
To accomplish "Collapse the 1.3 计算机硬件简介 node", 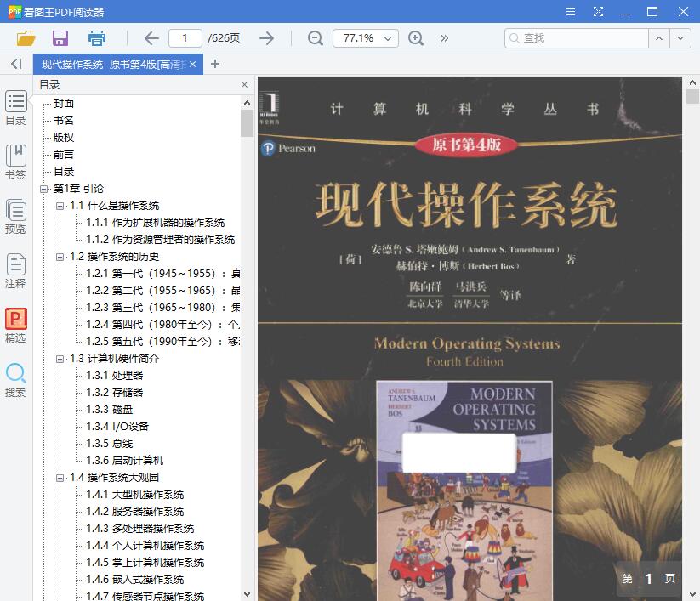I will (60, 359).
